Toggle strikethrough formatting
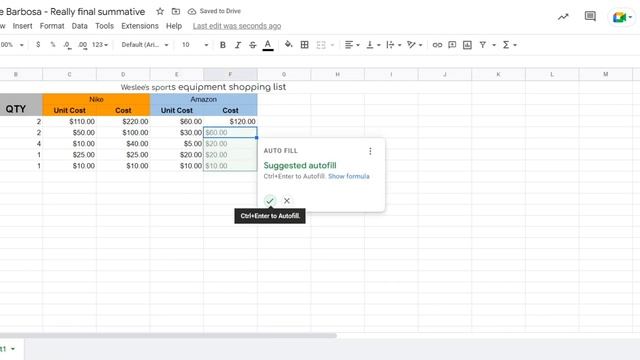The width and height of the screenshot is (640, 360). 253,45
